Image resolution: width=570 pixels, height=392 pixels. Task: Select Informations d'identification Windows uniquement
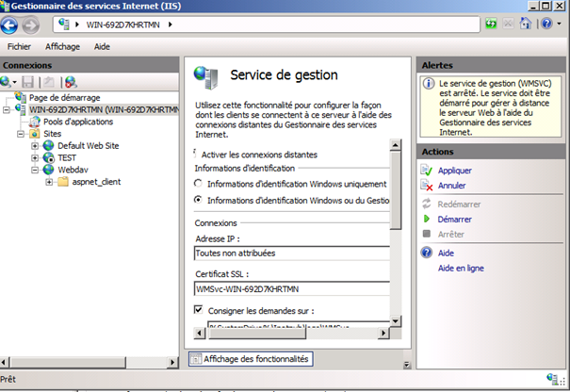click(199, 184)
